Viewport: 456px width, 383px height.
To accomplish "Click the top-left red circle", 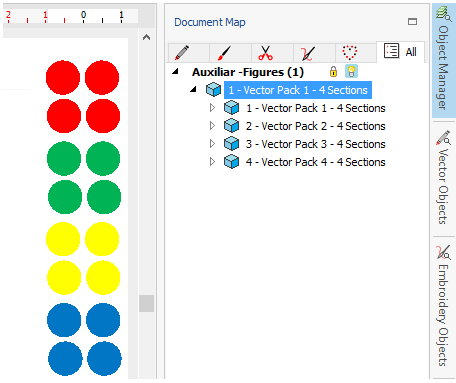I will click(x=63, y=77).
